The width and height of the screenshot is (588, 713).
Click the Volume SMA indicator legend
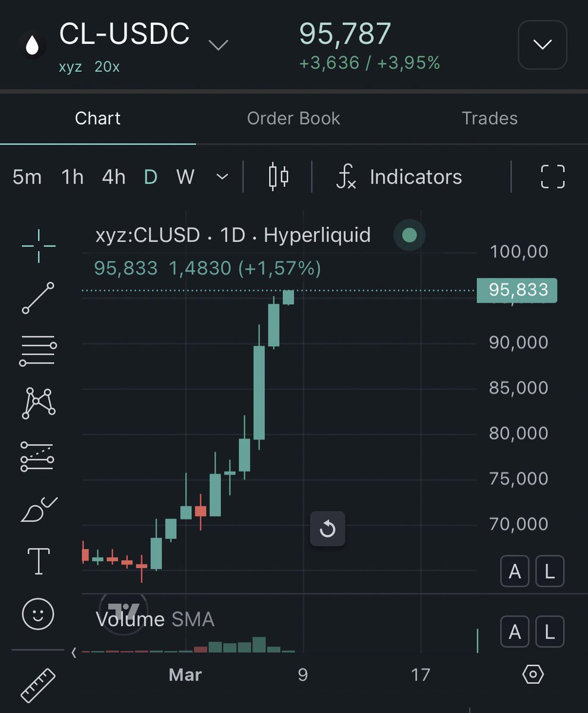(155, 620)
